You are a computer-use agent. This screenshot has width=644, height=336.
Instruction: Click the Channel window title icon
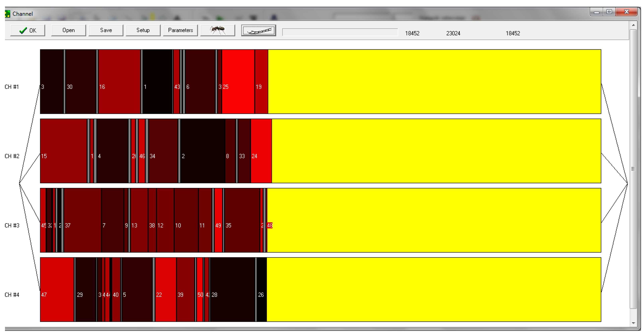tap(8, 14)
